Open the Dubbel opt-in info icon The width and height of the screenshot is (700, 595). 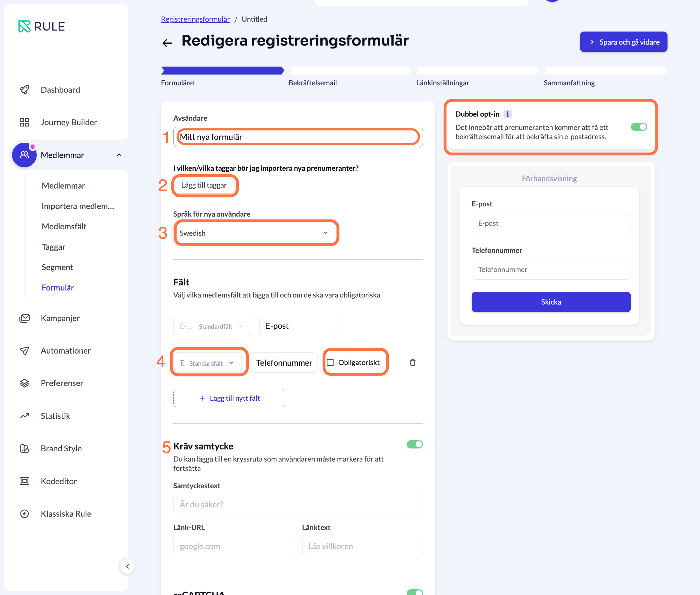507,114
